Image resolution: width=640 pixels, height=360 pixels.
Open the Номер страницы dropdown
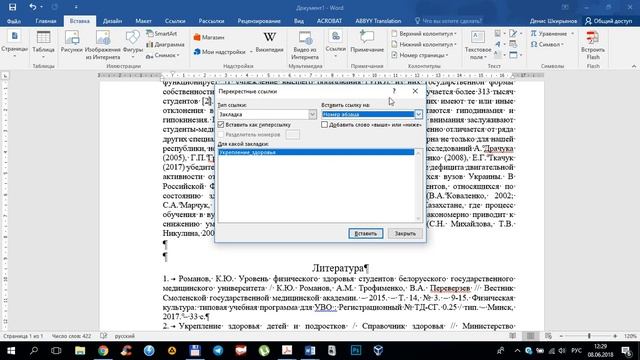point(420,55)
